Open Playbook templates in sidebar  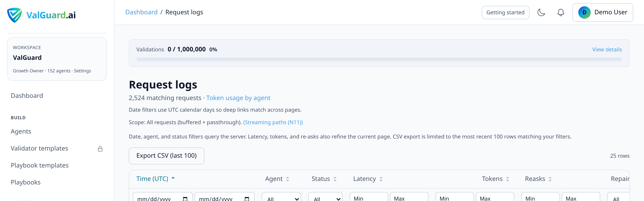[40, 165]
